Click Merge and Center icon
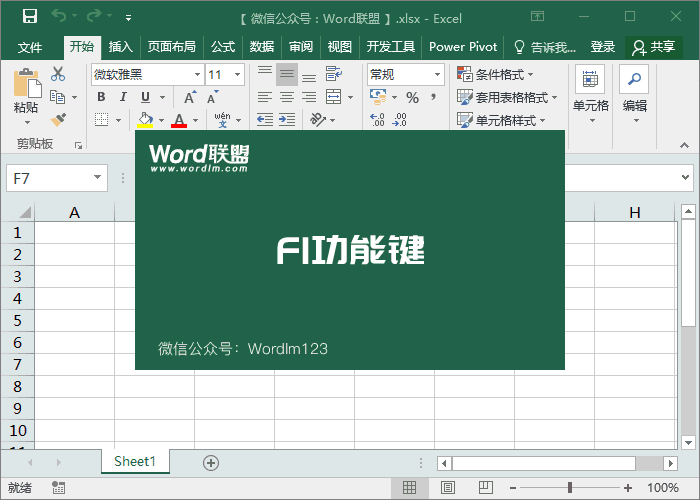Screen dimensions: 700x500 coord(333,97)
